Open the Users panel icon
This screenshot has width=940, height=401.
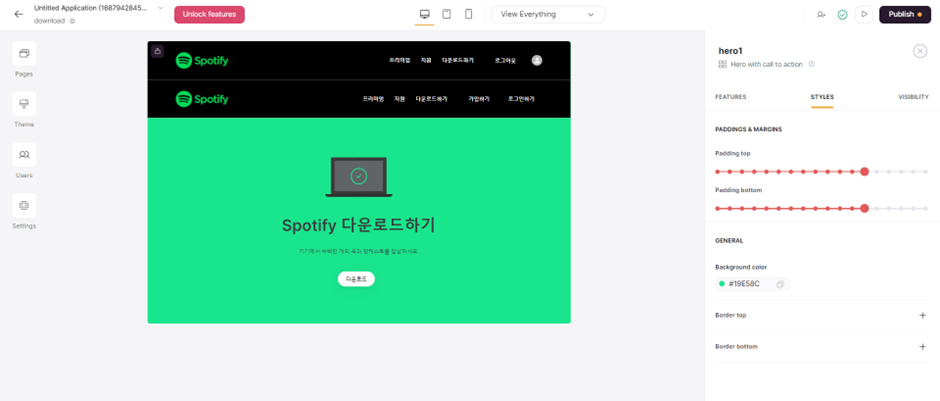pyautogui.click(x=24, y=155)
